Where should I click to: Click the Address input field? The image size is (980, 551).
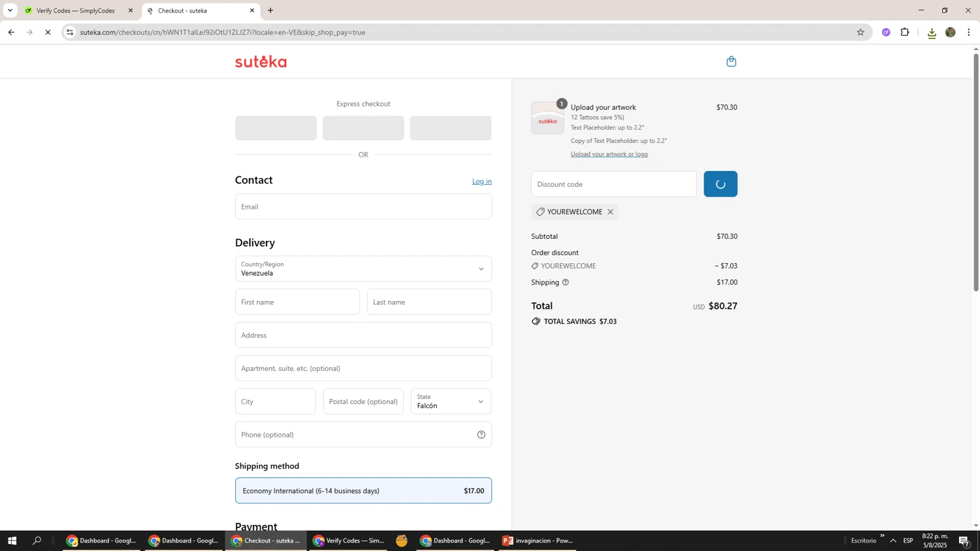click(x=363, y=335)
